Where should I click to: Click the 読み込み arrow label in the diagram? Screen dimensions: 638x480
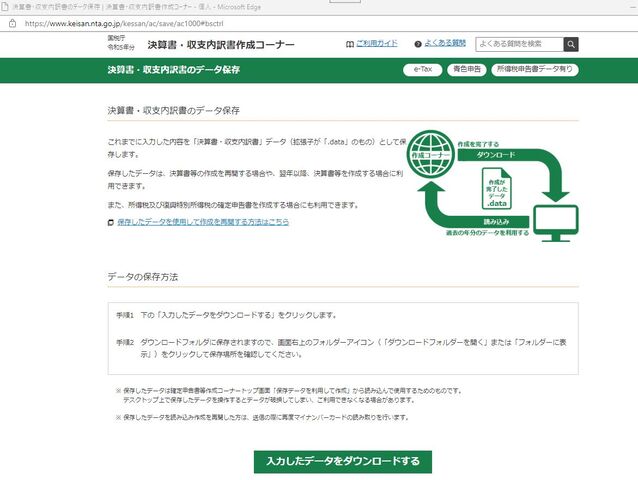click(x=496, y=222)
